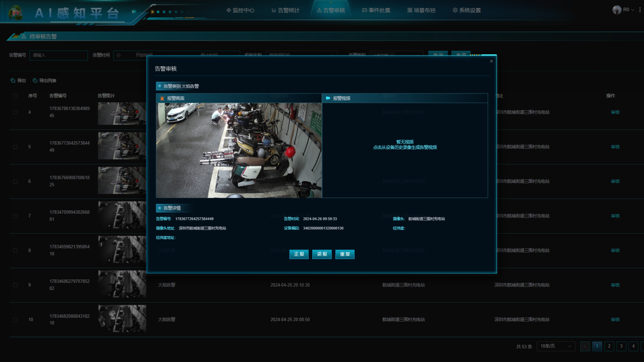The height and width of the screenshot is (362, 644).
Task: Select the 报警视频 panel header
Action: coord(405,98)
